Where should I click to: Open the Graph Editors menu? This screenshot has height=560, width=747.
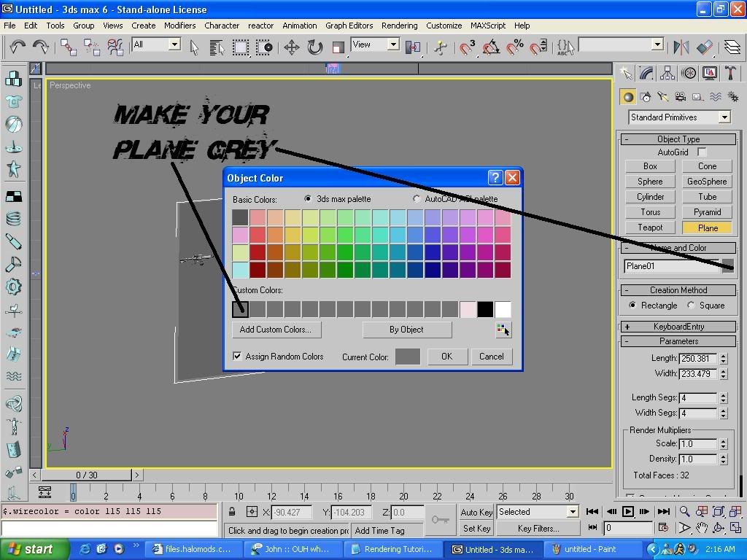[349, 26]
